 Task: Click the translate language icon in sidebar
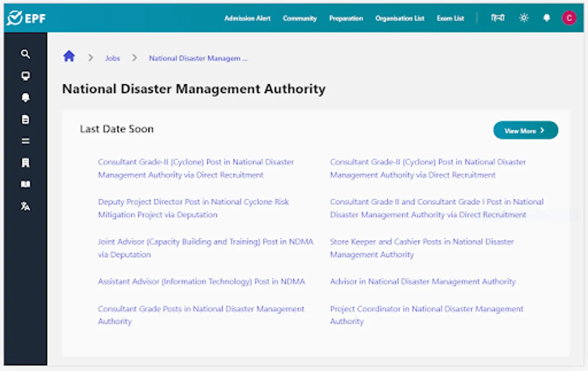pyautogui.click(x=26, y=206)
